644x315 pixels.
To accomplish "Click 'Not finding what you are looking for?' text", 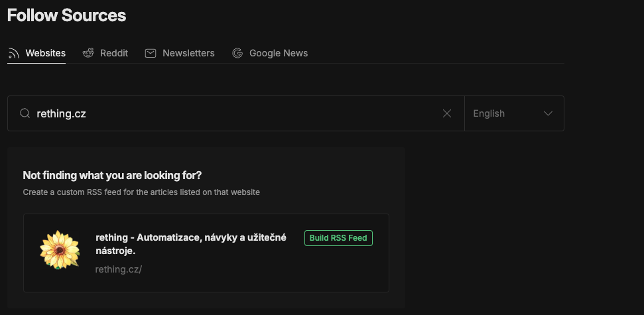I will [112, 175].
